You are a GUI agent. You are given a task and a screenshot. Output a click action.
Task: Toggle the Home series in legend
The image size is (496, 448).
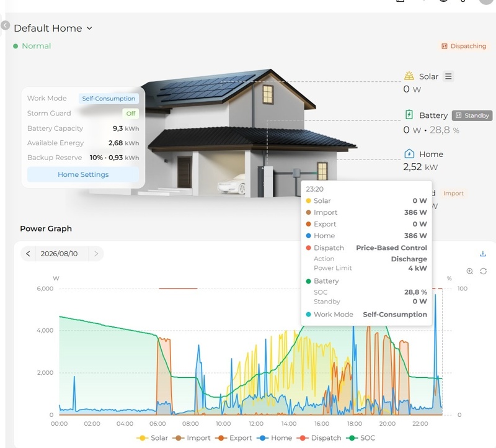(274, 438)
